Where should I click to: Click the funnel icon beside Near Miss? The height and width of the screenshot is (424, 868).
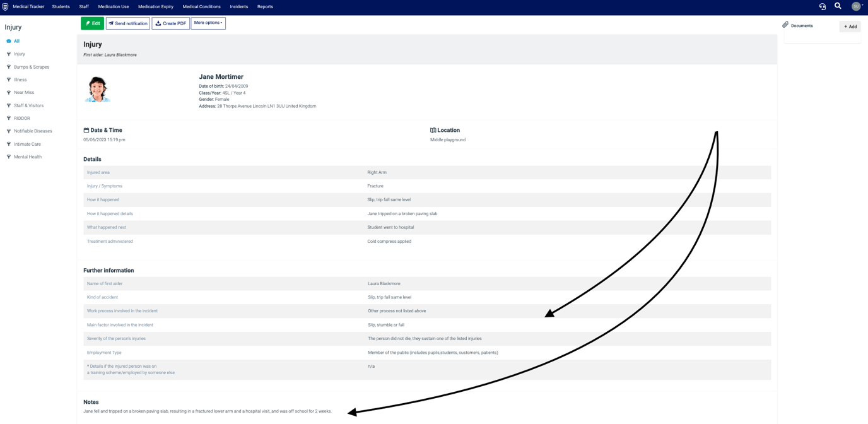[9, 92]
